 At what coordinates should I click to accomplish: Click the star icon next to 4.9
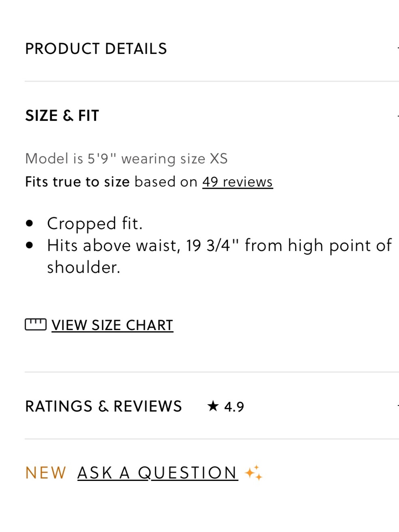pos(213,406)
